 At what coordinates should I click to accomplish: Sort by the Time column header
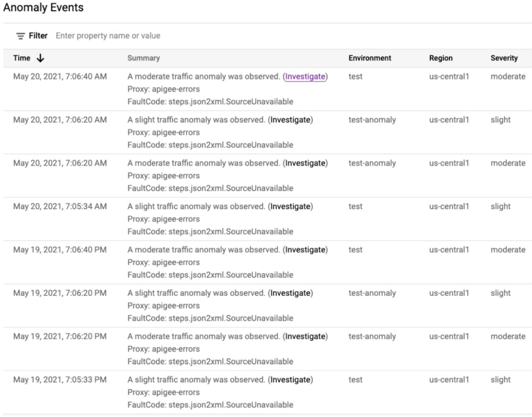click(x=22, y=58)
